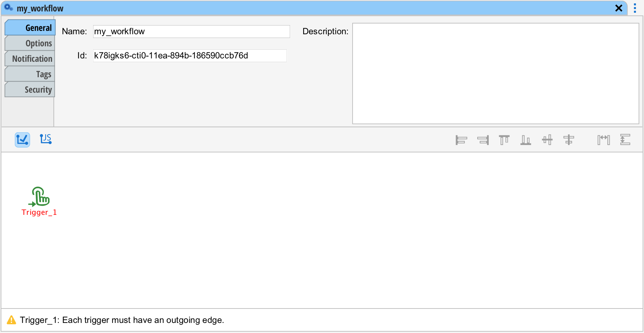Open the Security tab
This screenshot has height=333, width=644.
[30, 90]
